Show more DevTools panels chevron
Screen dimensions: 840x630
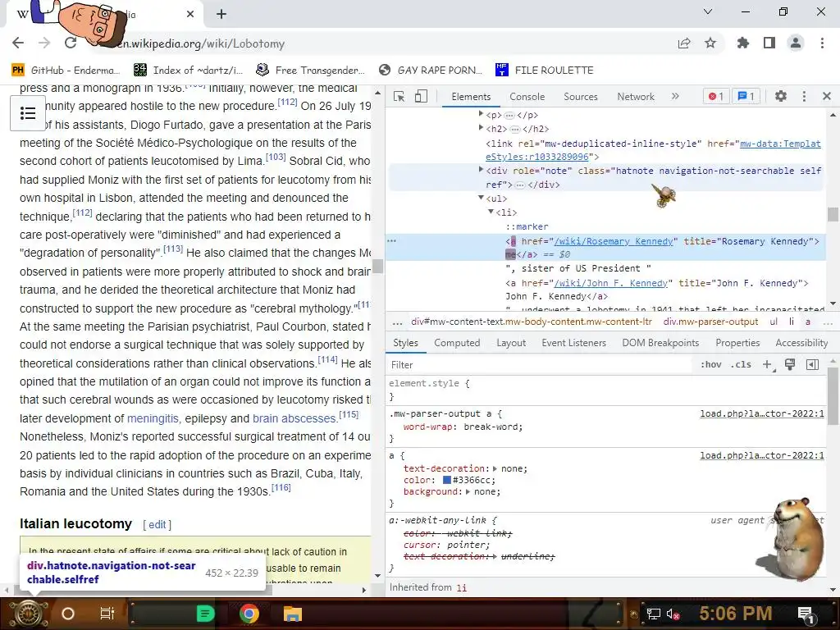pos(675,97)
